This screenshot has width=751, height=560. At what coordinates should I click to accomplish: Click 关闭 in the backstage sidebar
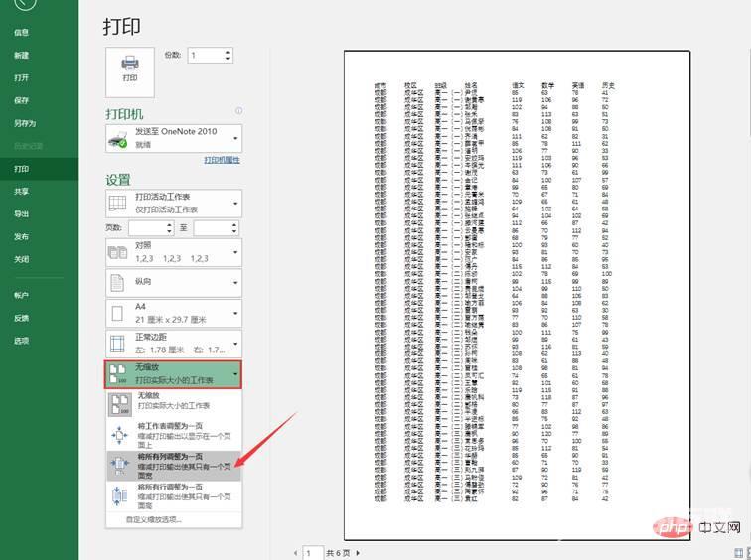point(21,259)
